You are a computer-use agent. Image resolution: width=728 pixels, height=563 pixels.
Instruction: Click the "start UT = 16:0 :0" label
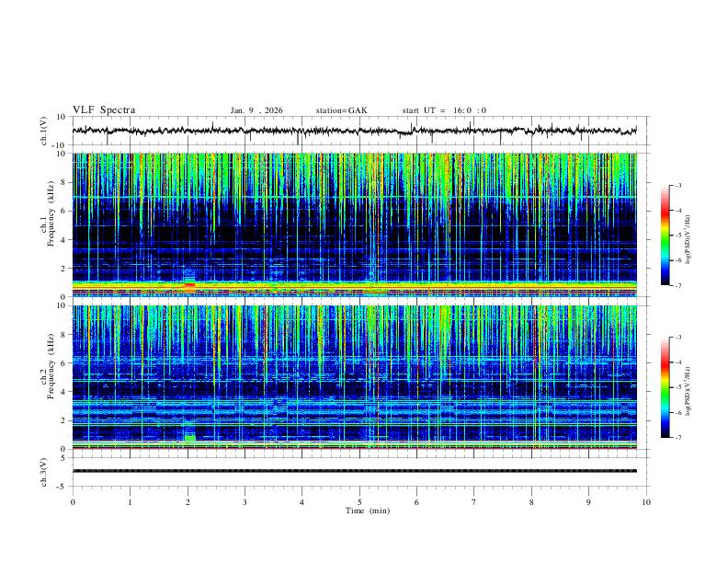click(444, 110)
